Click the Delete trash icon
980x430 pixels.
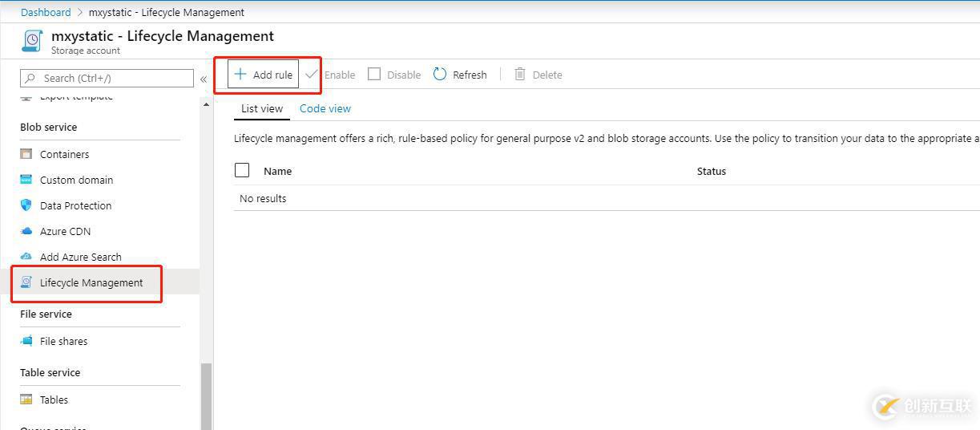click(520, 75)
